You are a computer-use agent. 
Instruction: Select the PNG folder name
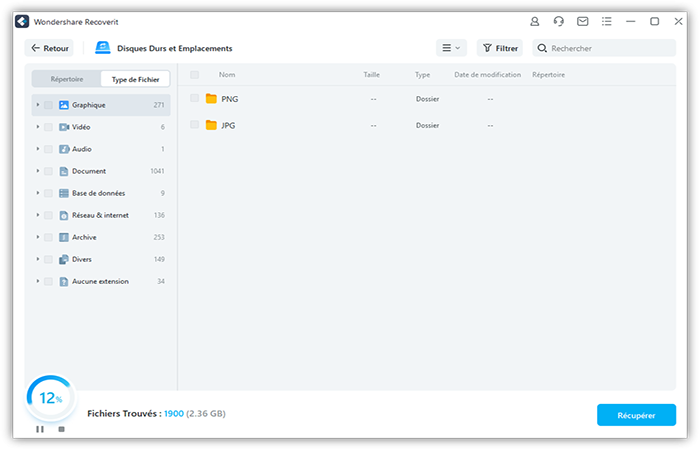[229, 99]
